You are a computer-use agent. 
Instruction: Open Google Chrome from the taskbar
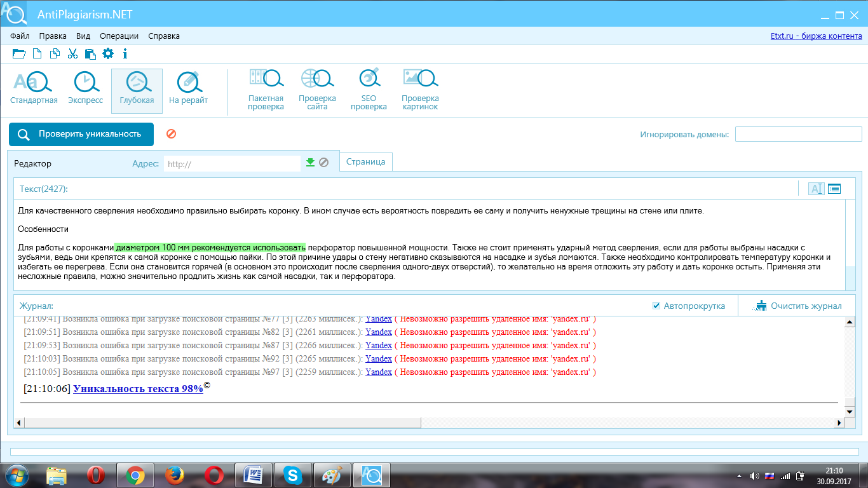tap(135, 475)
